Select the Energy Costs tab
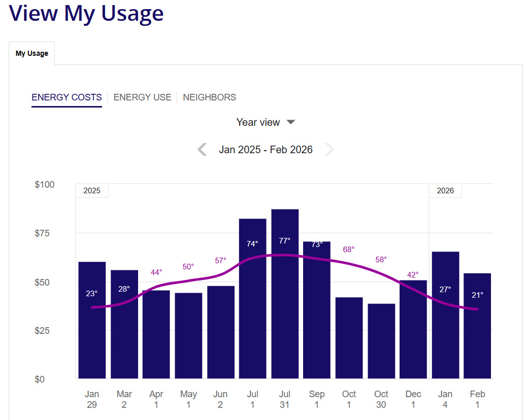526x420 pixels. pos(67,97)
